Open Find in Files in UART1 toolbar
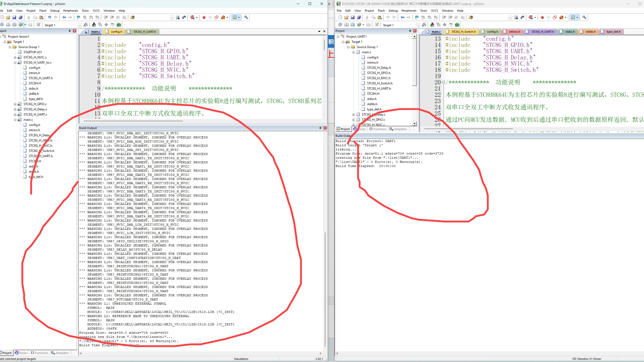Viewport: 644px width, 362px height. click(516, 17)
